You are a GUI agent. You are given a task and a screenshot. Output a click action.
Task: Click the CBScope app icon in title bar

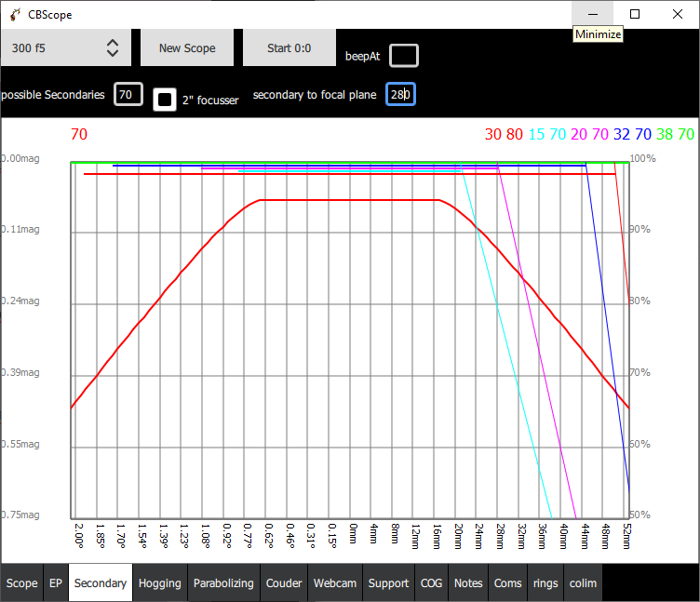pos(15,15)
